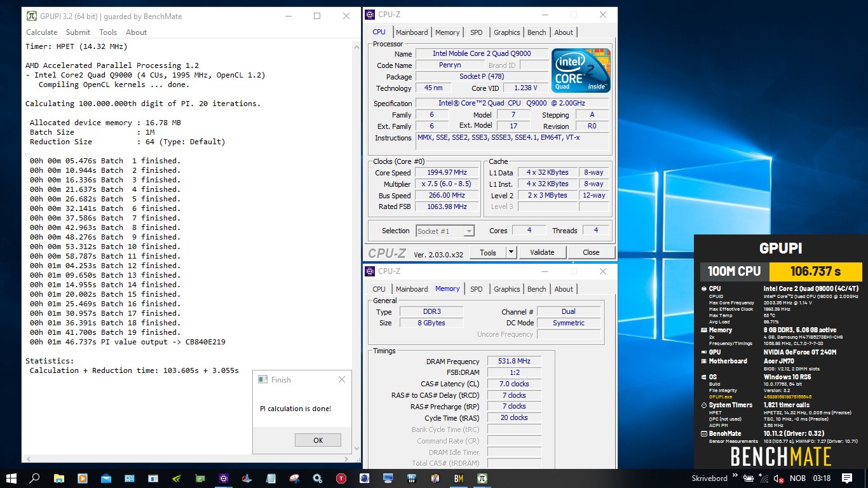Open Graphics tab in CPU-Z memory window
The width and height of the screenshot is (868, 488).
point(506,289)
